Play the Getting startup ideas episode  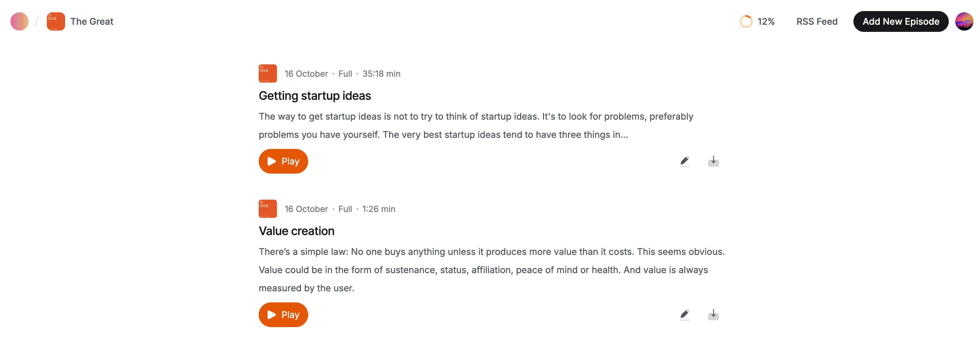tap(283, 161)
